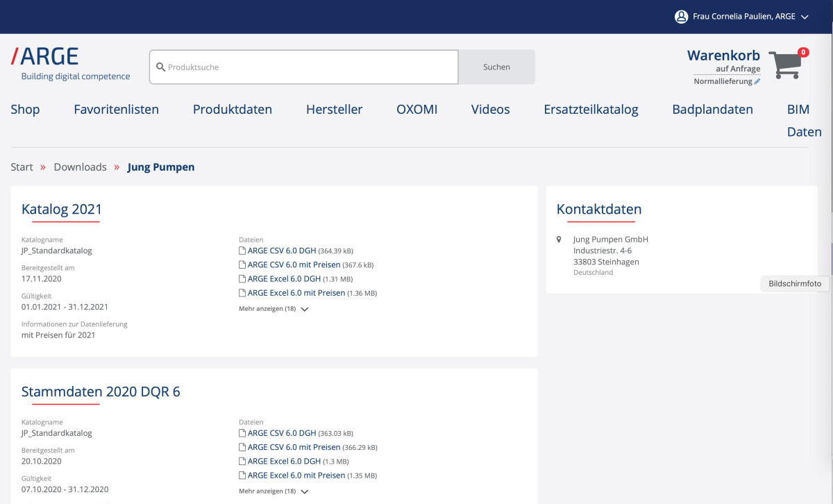This screenshot has height=504, width=833.
Task: Expand Mehr anzeigen (18) in Stammdaten 2020
Action: (274, 491)
